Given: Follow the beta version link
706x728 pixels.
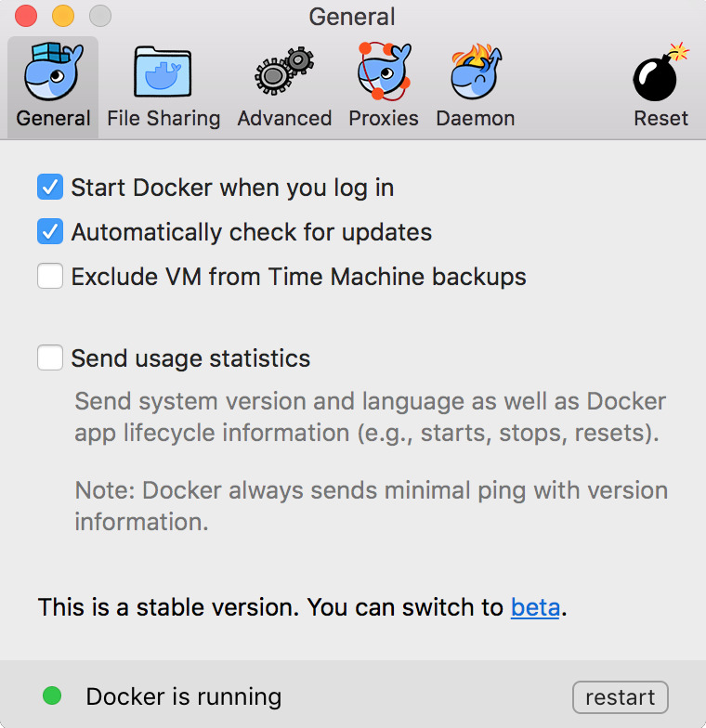Looking at the screenshot, I should 535,607.
